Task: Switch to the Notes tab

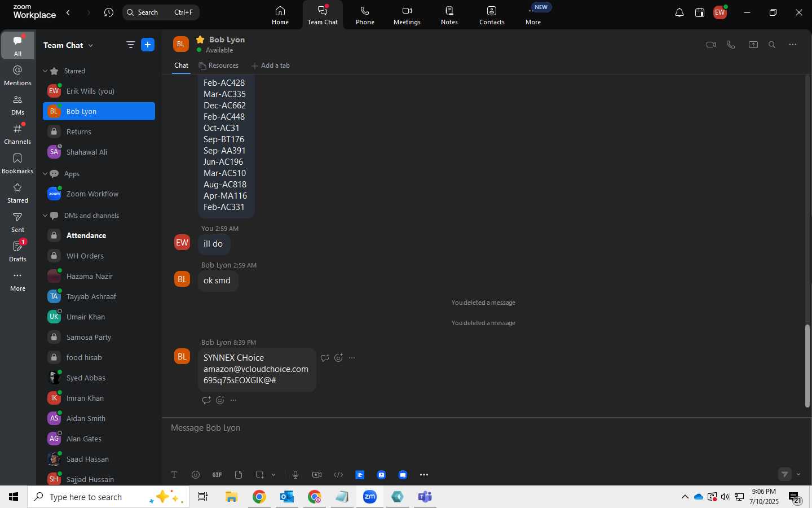Action: click(449, 15)
